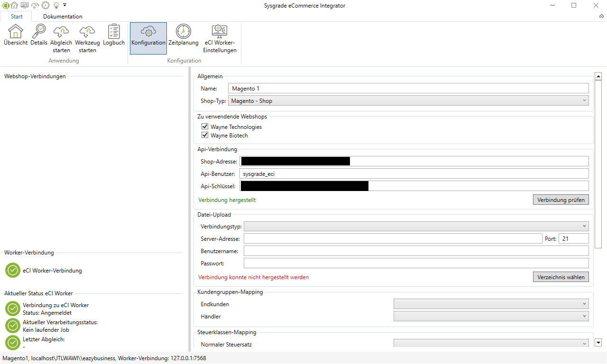Click the small clock icon in quick access toolbar
Image resolution: width=607 pixels, height=364 pixels.
click(x=46, y=5)
